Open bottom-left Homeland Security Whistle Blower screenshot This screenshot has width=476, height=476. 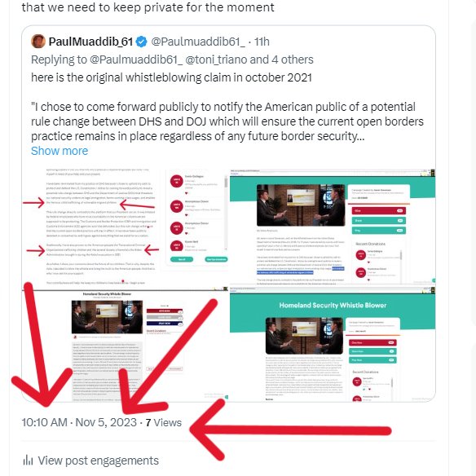[125, 344]
